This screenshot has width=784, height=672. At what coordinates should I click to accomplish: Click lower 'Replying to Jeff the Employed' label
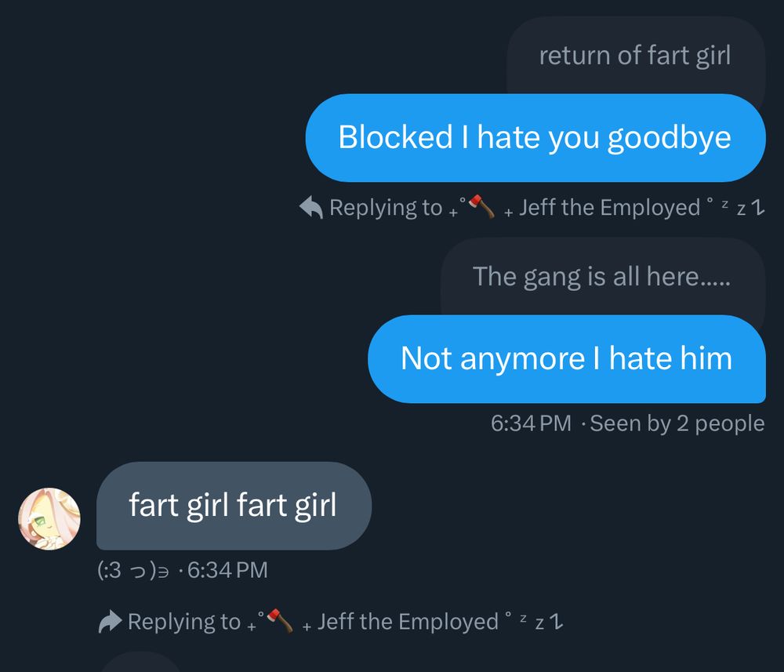(x=331, y=622)
